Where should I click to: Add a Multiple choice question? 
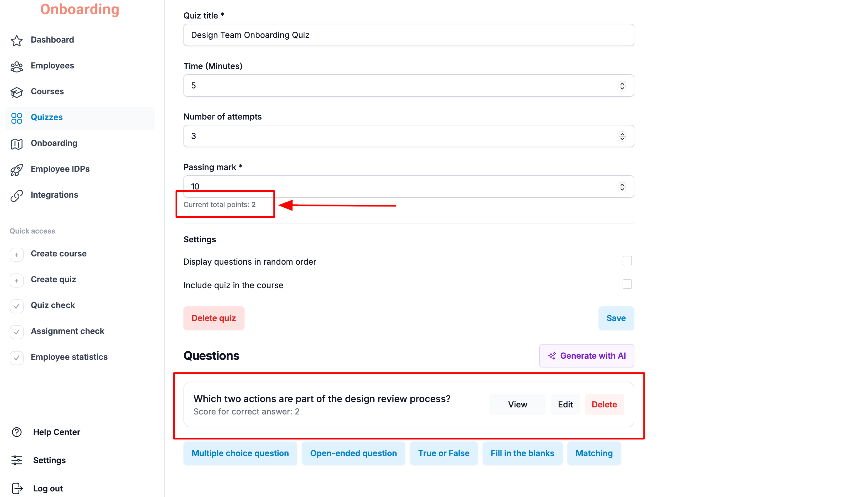240,453
